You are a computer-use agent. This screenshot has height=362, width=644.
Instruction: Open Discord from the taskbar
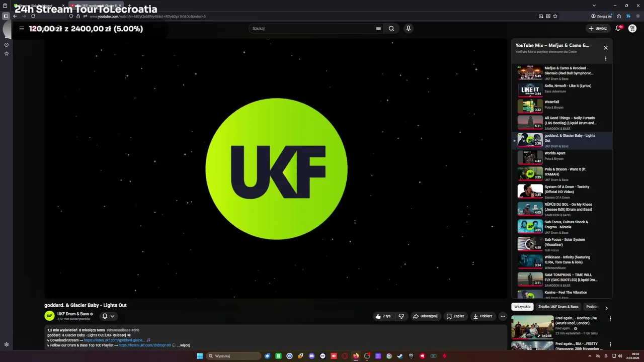point(311,356)
